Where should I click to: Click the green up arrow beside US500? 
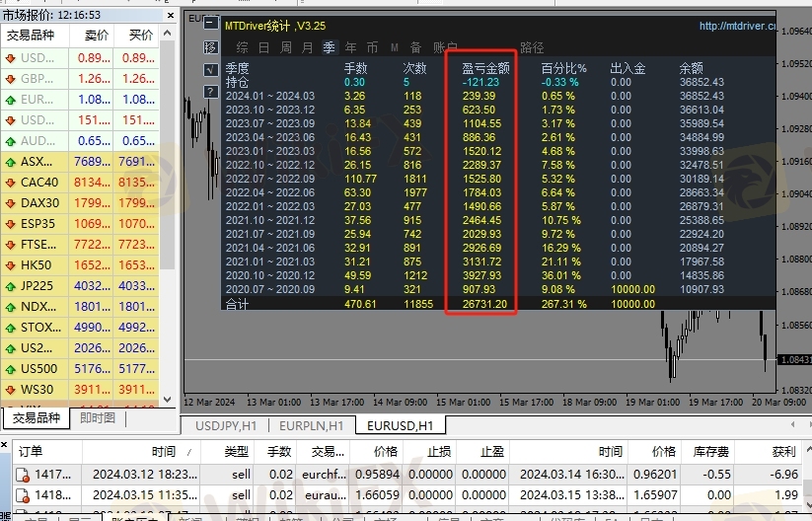point(10,369)
